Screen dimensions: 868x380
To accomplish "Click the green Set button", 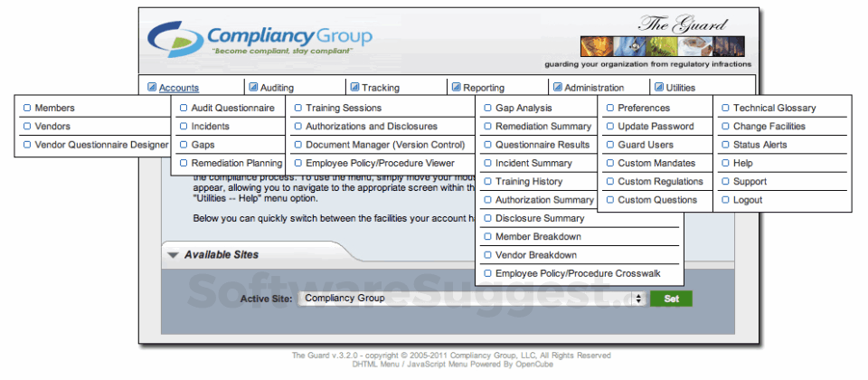I will [671, 299].
